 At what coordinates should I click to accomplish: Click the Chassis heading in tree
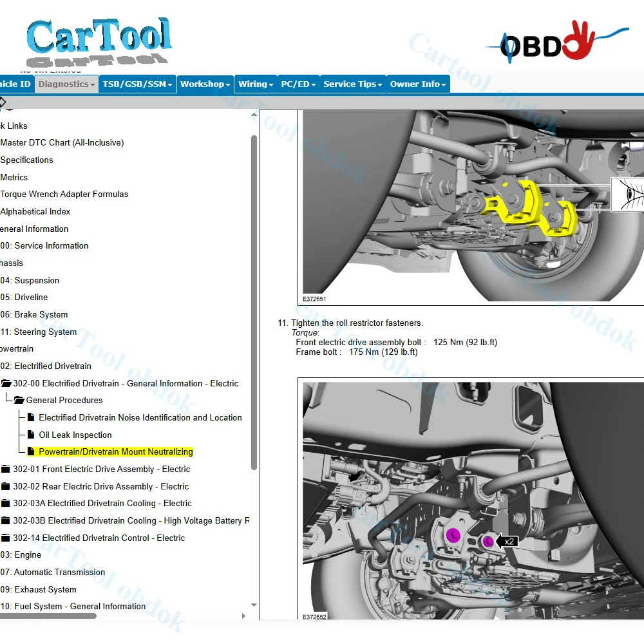(x=12, y=263)
